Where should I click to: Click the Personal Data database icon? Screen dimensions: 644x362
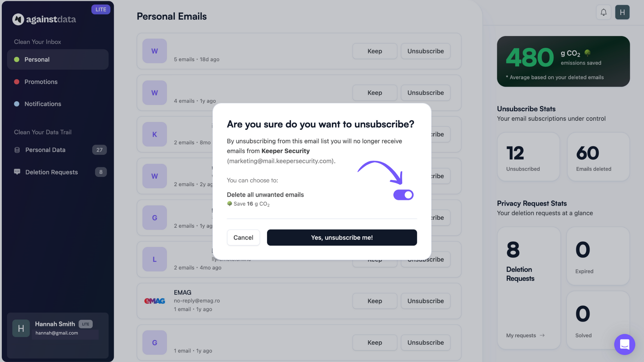[17, 150]
